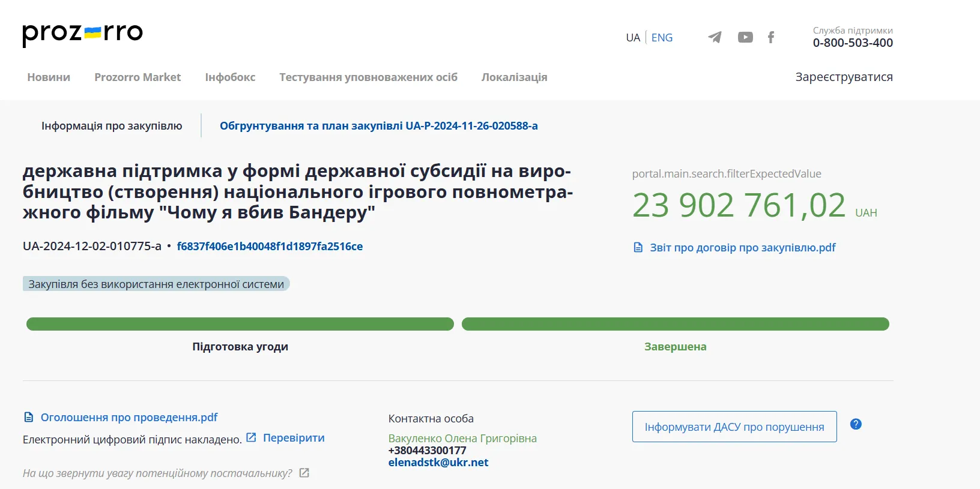This screenshot has width=980, height=489.
Task: Open the Telegram channel icon
Action: click(715, 37)
